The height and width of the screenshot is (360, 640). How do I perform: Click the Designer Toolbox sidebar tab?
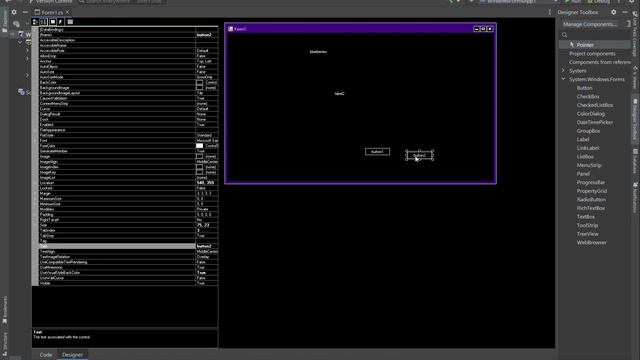coord(635,120)
